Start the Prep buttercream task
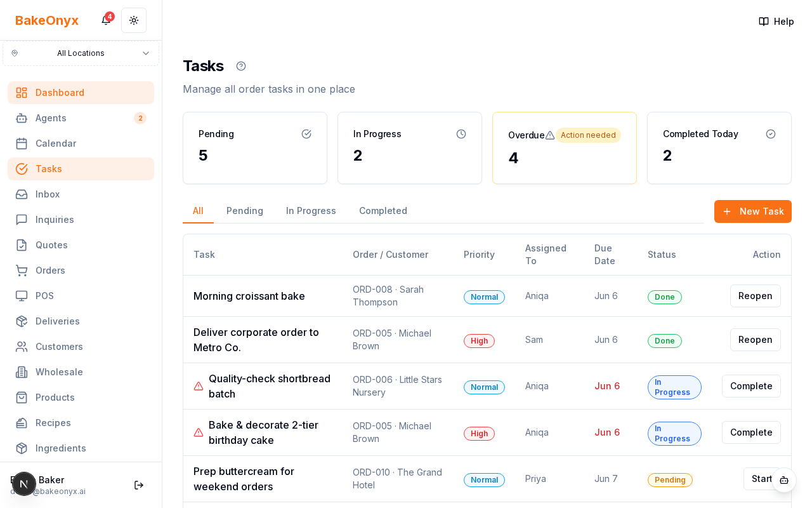 coord(762,479)
